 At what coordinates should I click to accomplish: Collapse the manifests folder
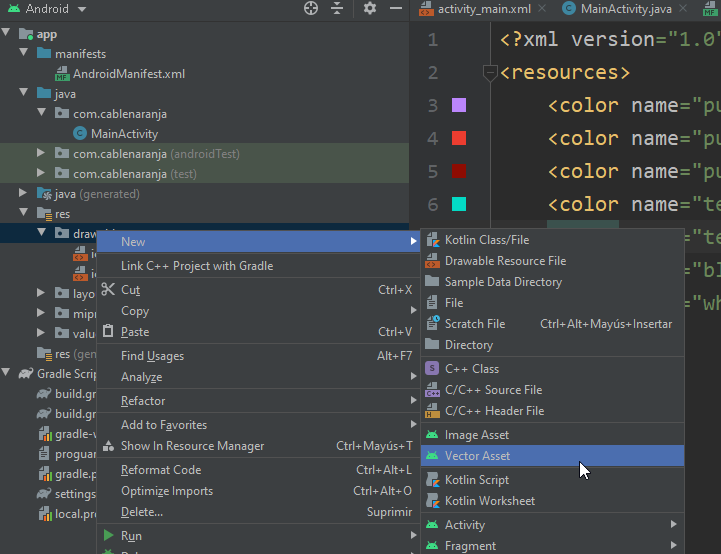24,52
